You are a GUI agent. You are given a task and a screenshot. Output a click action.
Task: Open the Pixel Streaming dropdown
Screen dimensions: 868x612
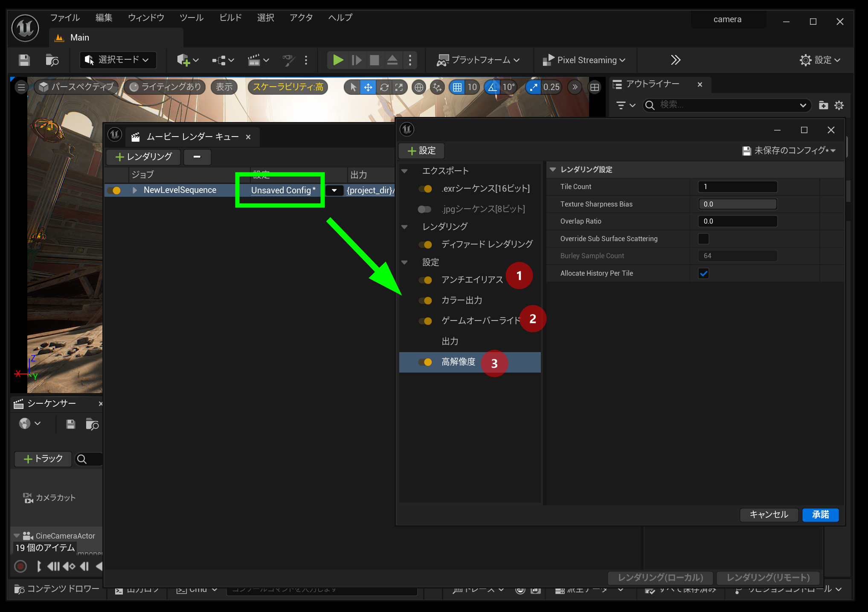coord(584,60)
